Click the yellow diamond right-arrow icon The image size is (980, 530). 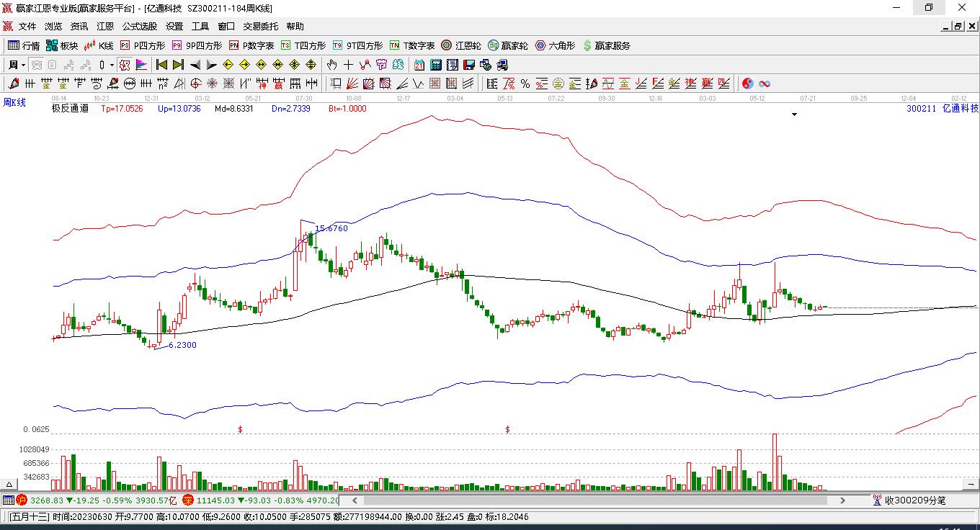[244, 65]
